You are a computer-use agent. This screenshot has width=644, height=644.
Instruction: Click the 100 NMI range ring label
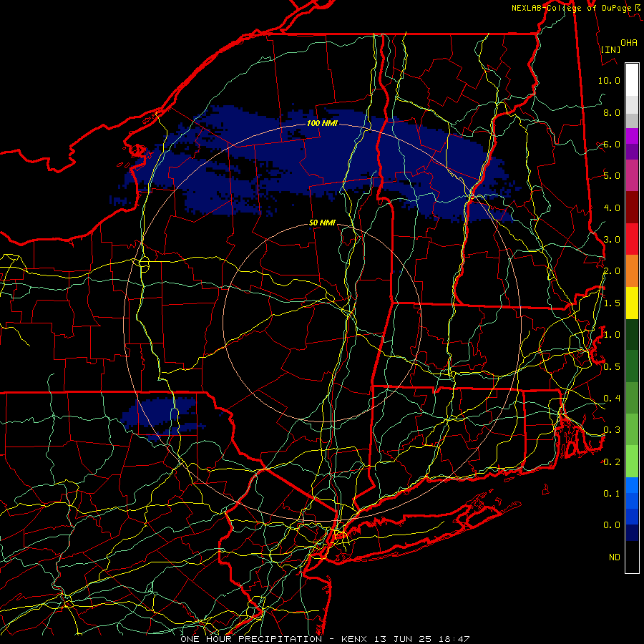[322, 123]
